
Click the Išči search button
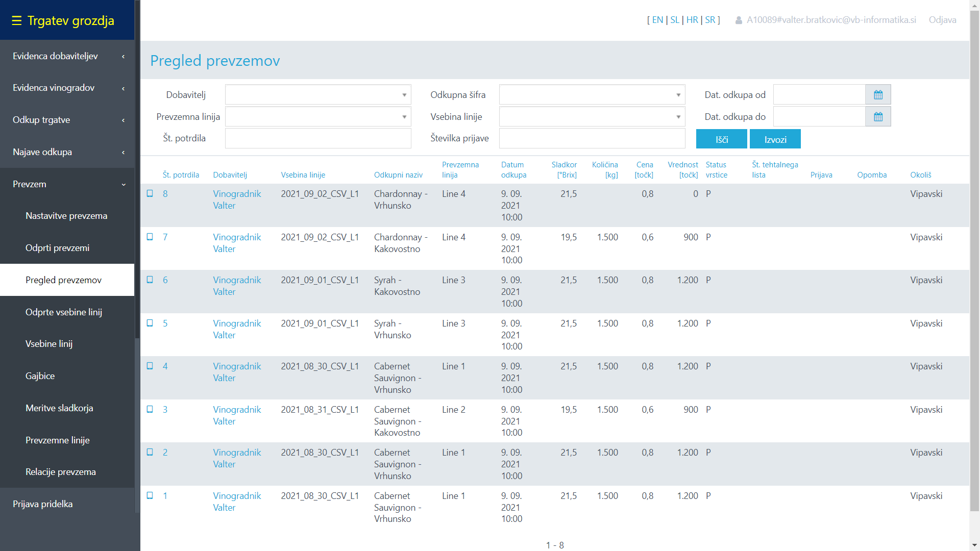point(722,139)
